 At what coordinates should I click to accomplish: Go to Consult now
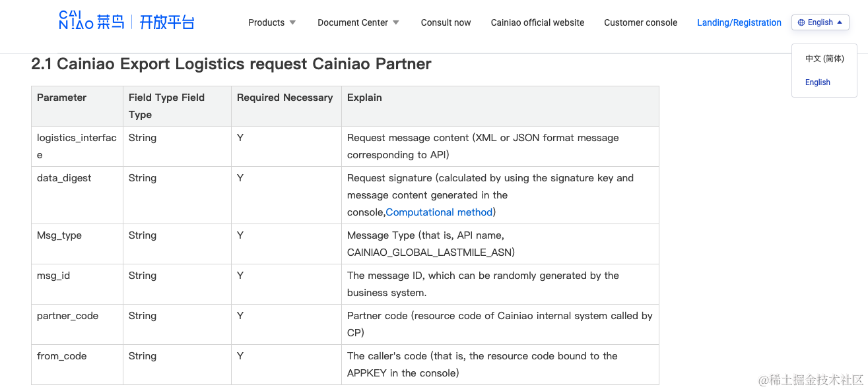[x=446, y=22]
